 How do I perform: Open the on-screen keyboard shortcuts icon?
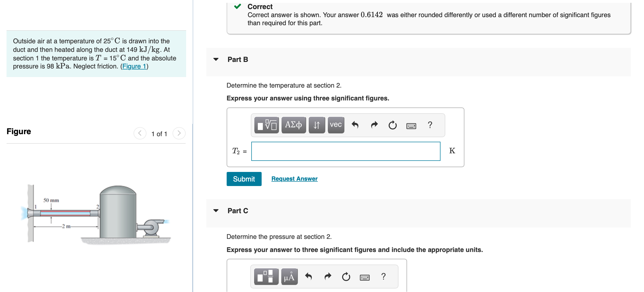tap(412, 126)
